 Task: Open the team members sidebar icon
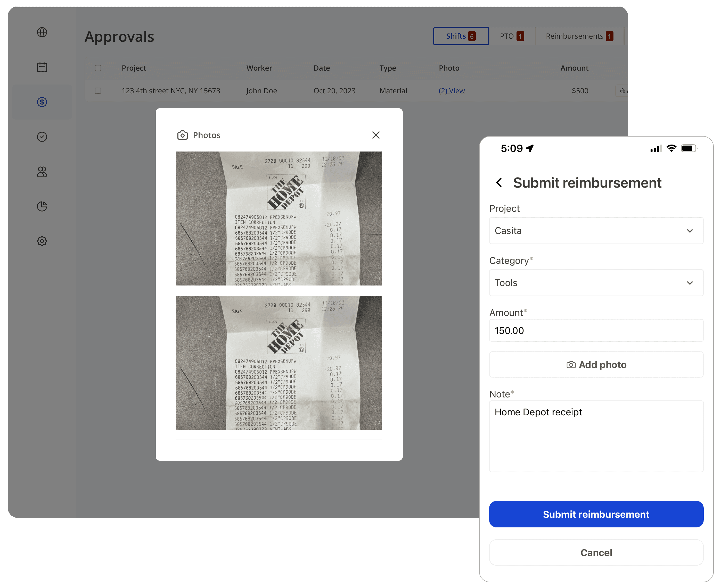click(42, 172)
